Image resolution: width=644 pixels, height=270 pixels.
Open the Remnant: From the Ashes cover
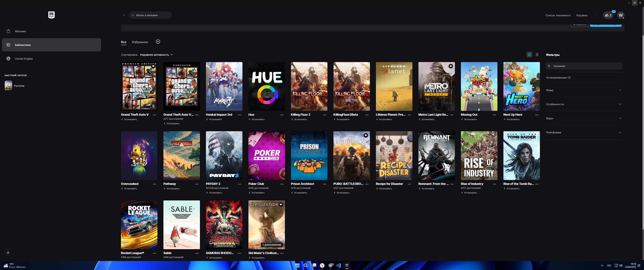[x=437, y=156]
